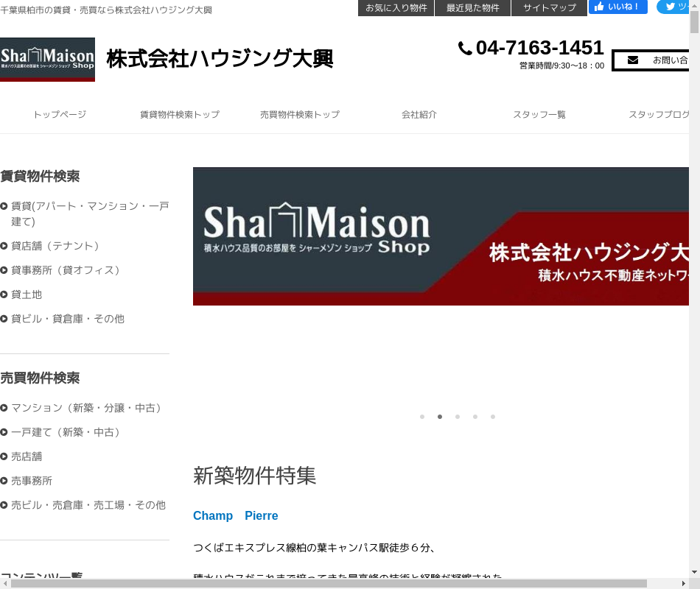This screenshot has width=700, height=589.
Task: Open 会社紹介 in navigation menu
Action: (x=419, y=115)
